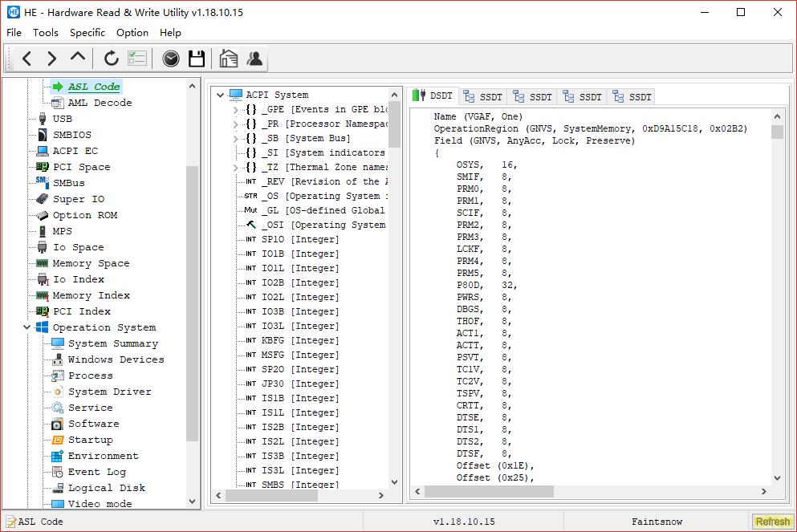Click the user silhouette toolbar icon
This screenshot has width=797, height=532.
pos(254,59)
